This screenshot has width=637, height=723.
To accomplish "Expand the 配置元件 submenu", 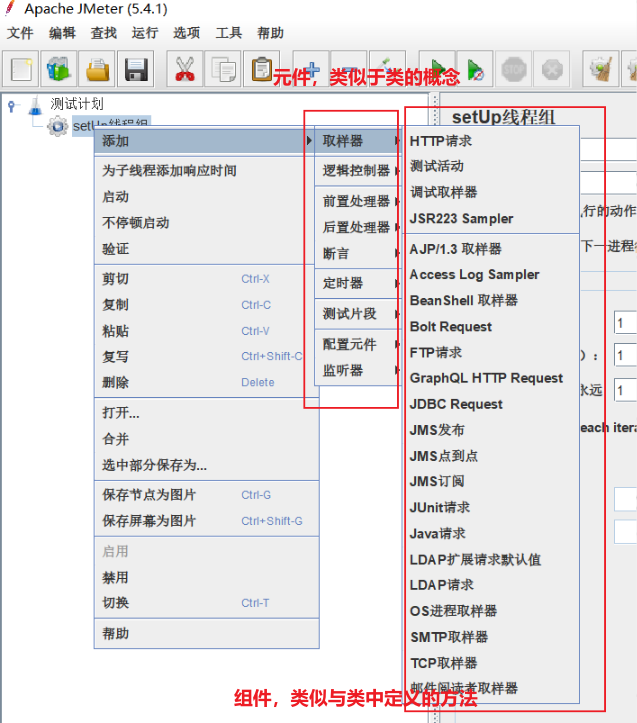I will (357, 344).
